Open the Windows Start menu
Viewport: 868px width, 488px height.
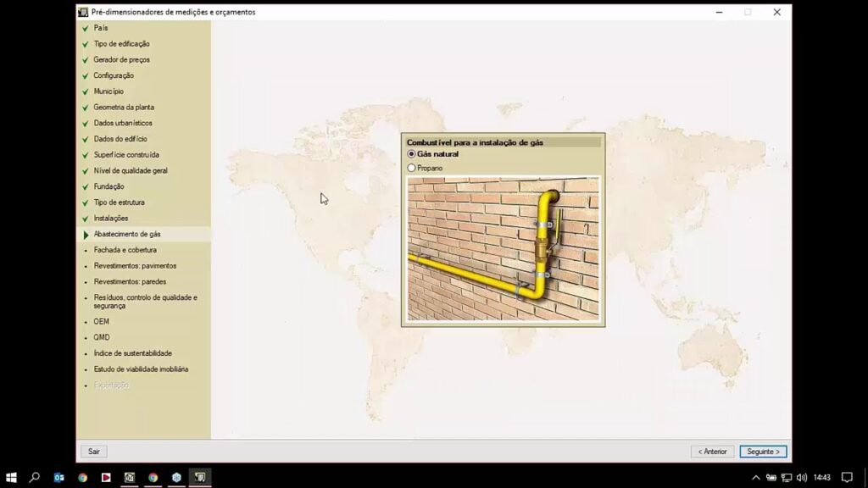pos(12,477)
